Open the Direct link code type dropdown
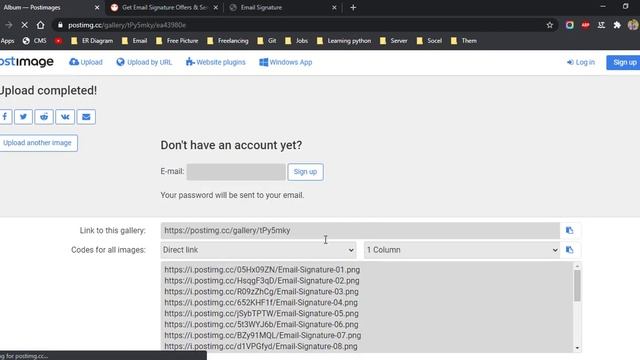The image size is (640, 360). tap(258, 250)
